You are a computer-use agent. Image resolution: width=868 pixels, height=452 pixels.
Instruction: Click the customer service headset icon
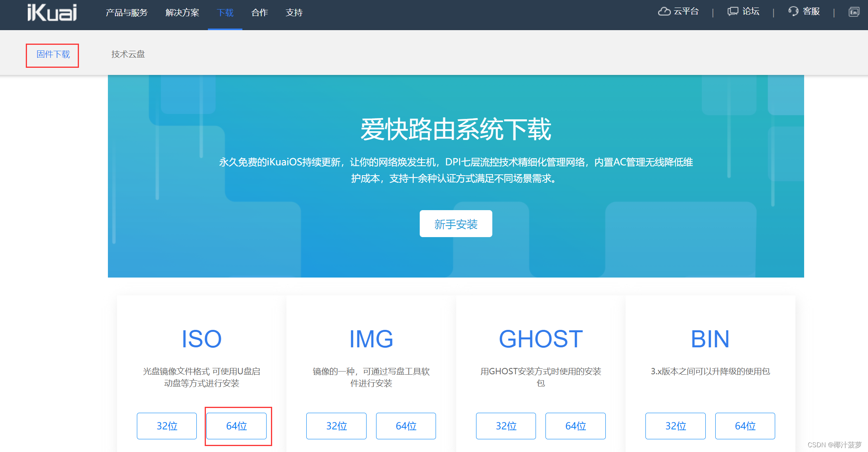(x=793, y=11)
